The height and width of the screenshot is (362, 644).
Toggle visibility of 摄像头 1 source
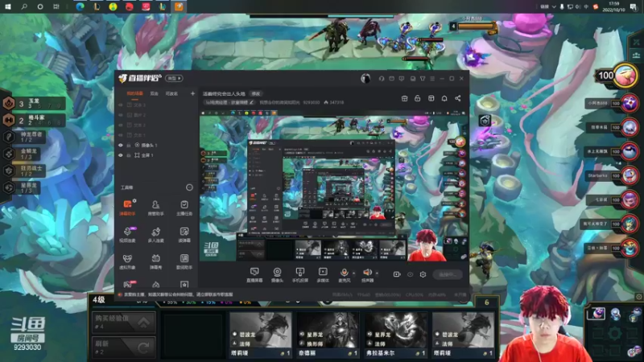click(x=120, y=146)
